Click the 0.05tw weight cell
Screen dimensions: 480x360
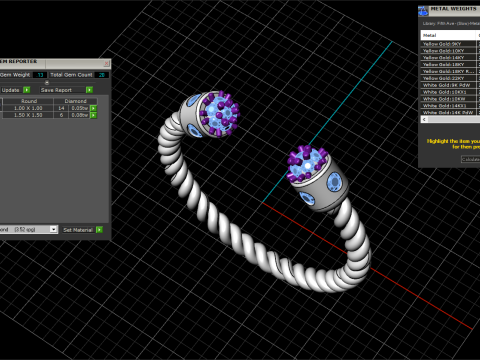pyautogui.click(x=79, y=108)
